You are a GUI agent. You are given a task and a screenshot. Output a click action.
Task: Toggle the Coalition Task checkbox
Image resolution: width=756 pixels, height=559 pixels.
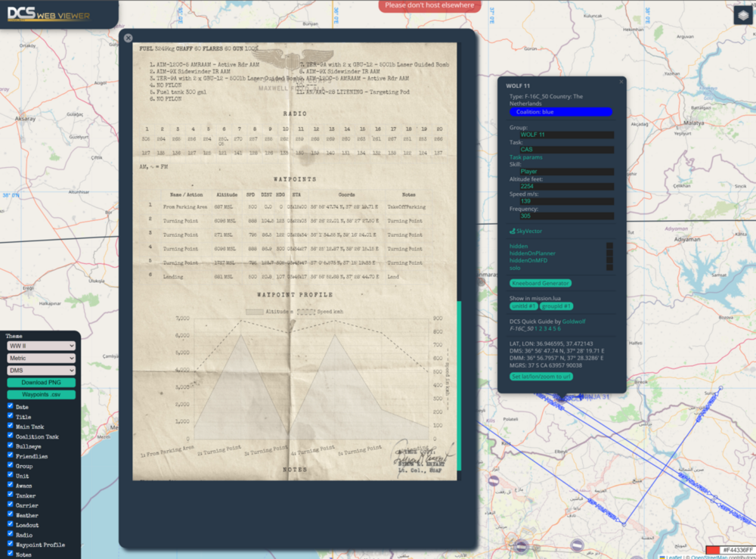(10, 435)
